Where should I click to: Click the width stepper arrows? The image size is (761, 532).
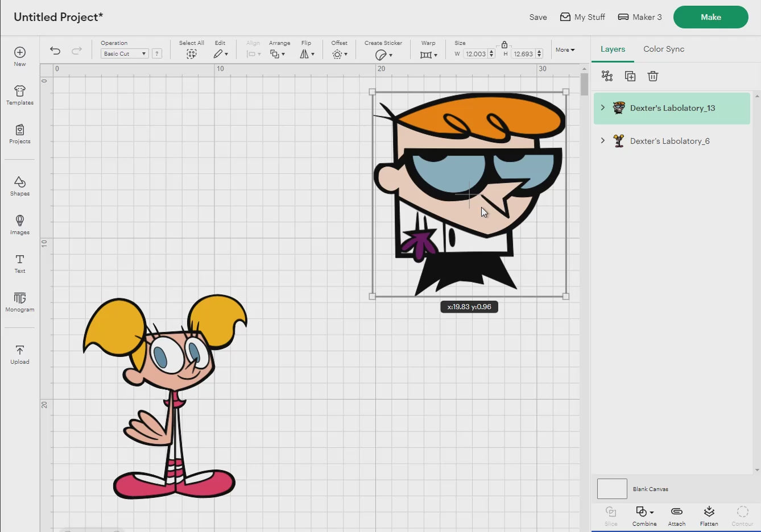tap(491, 54)
